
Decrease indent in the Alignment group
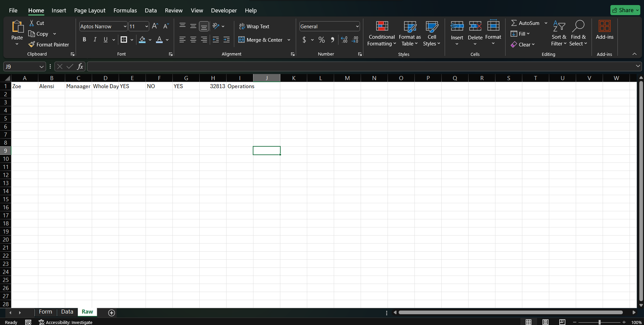click(216, 40)
